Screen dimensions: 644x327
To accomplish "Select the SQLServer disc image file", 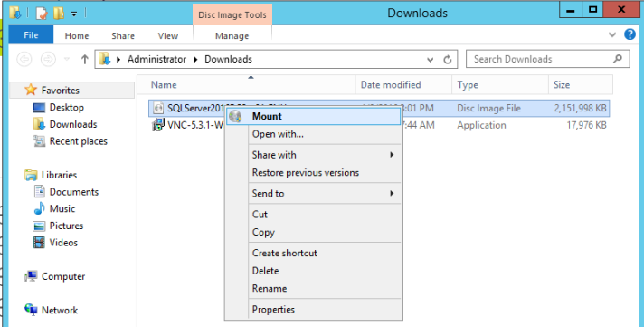I will click(x=378, y=108).
